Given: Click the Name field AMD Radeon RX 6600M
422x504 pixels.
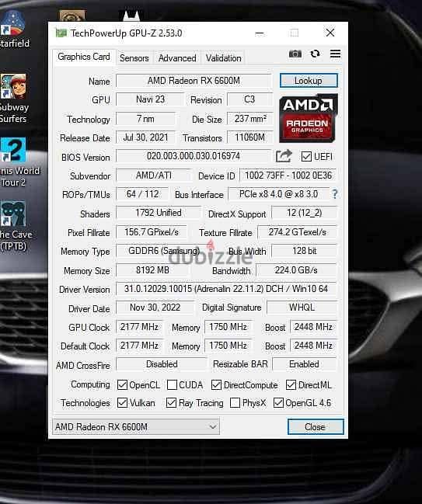Looking at the screenshot, I should 194,81.
